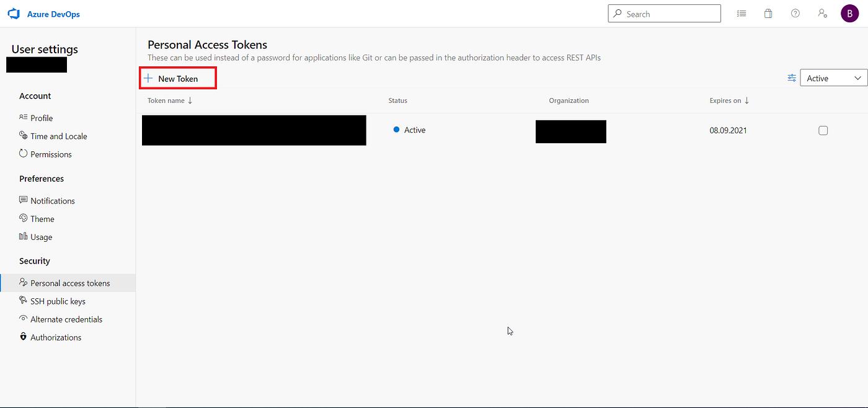Click inside the Search input field
868x408 pixels.
[663, 13]
